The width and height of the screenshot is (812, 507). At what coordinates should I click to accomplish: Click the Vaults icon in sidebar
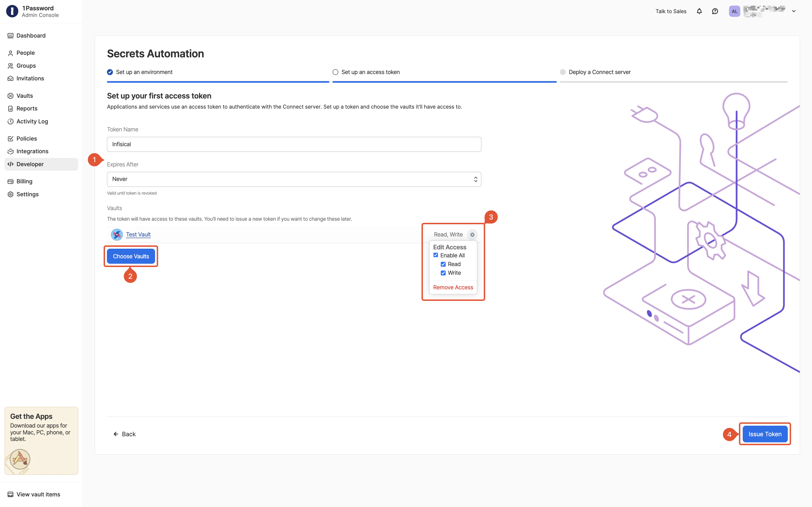coord(10,96)
